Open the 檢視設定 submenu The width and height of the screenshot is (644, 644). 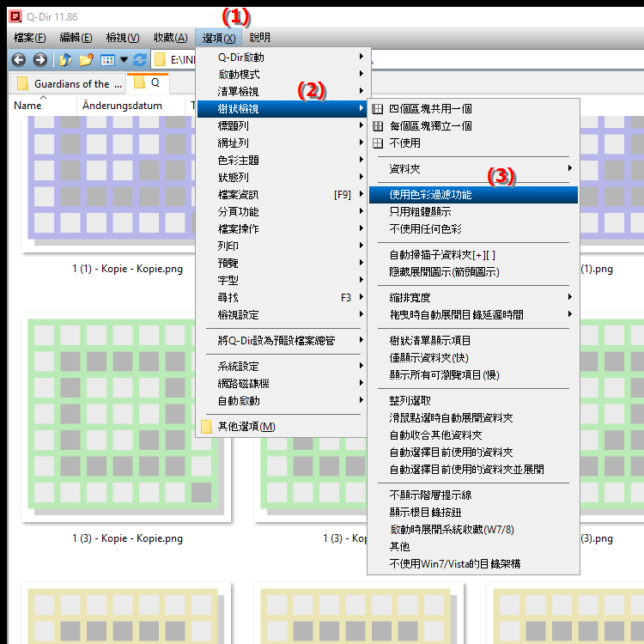(x=283, y=315)
